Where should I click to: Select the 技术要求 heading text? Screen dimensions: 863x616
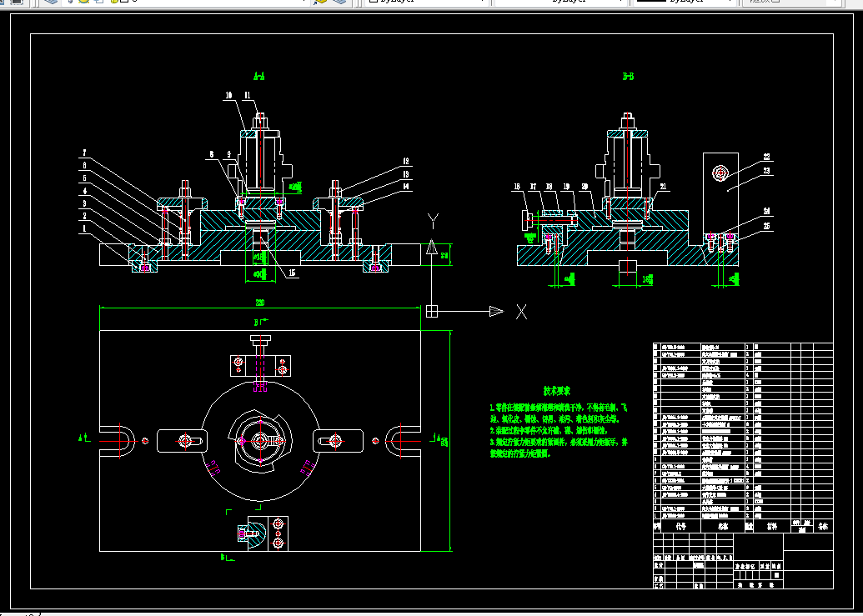(x=557, y=391)
